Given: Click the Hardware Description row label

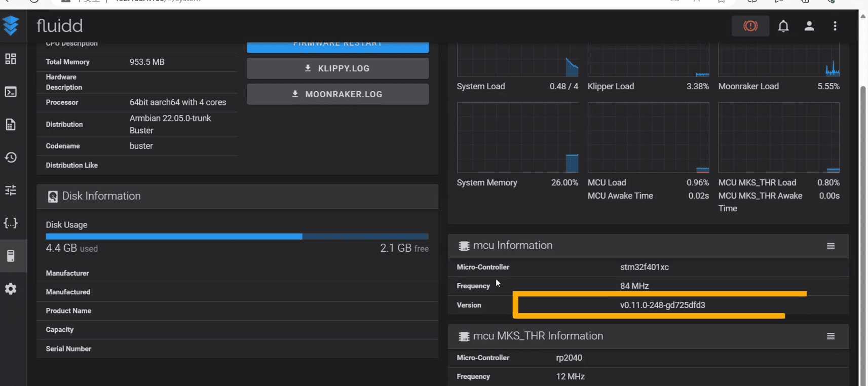Looking at the screenshot, I should pos(64,82).
